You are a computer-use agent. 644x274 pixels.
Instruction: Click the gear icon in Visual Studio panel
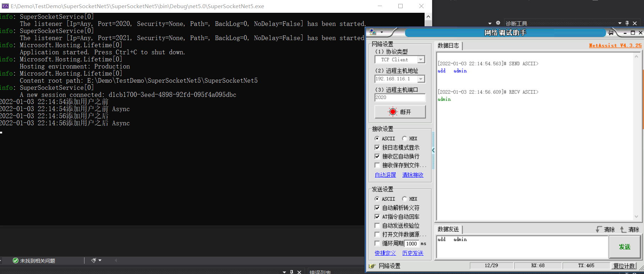(498, 23)
